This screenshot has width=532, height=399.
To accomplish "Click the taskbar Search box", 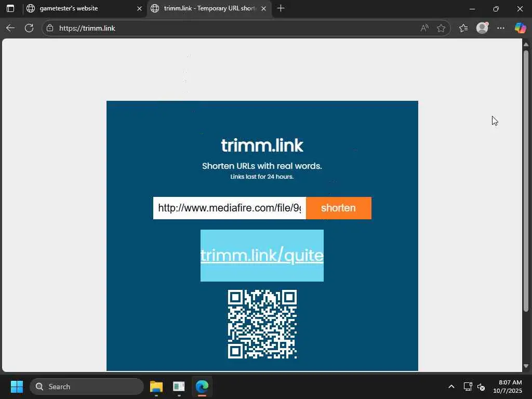I will [87, 387].
